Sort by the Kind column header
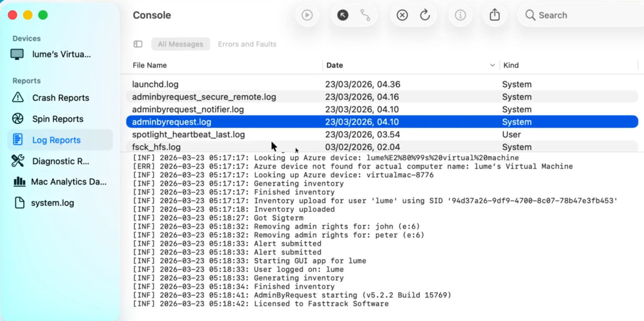The width and height of the screenshot is (644, 321). point(511,65)
